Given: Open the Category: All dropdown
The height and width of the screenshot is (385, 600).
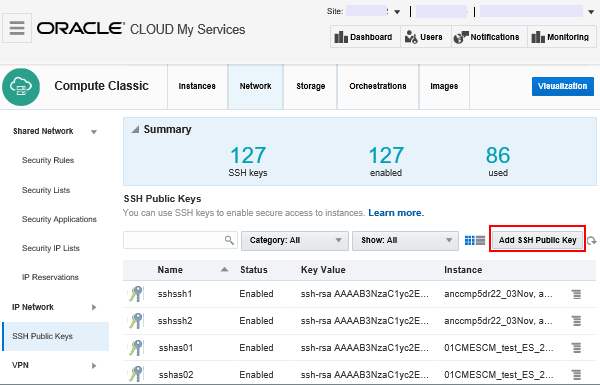Looking at the screenshot, I should point(295,240).
